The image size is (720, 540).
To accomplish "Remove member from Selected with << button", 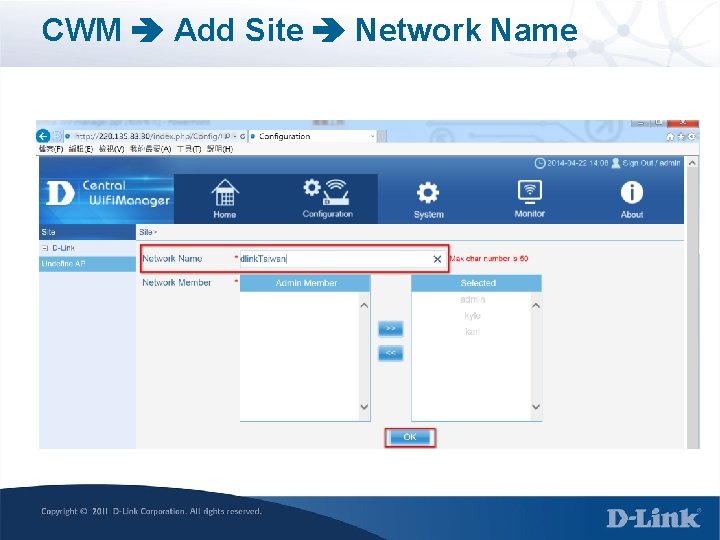I will [x=391, y=353].
